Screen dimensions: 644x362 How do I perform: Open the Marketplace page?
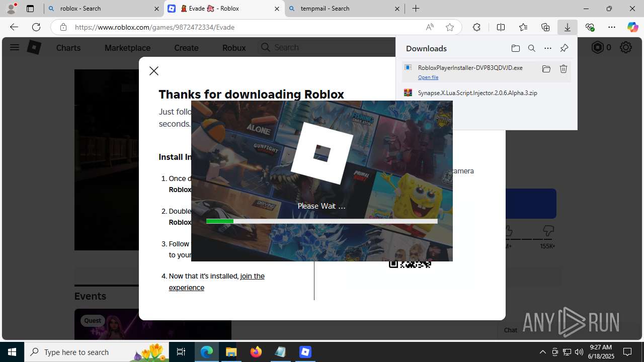[x=127, y=48]
